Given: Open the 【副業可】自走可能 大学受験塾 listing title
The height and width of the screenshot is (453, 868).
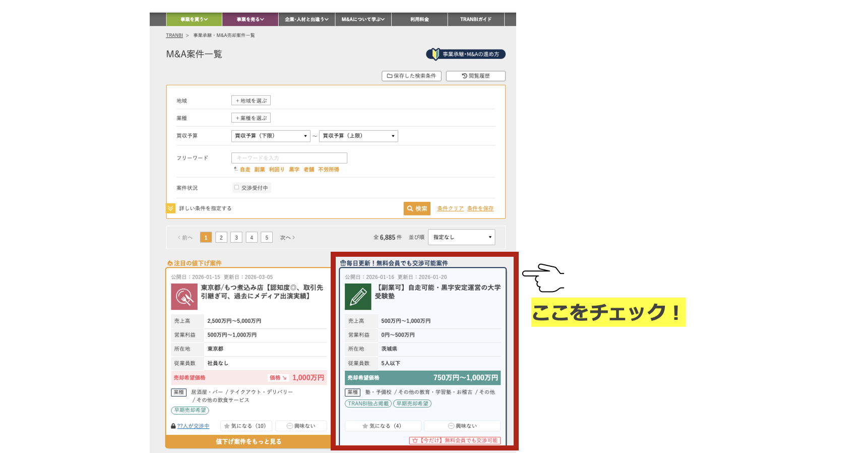Looking at the screenshot, I should coord(438,292).
